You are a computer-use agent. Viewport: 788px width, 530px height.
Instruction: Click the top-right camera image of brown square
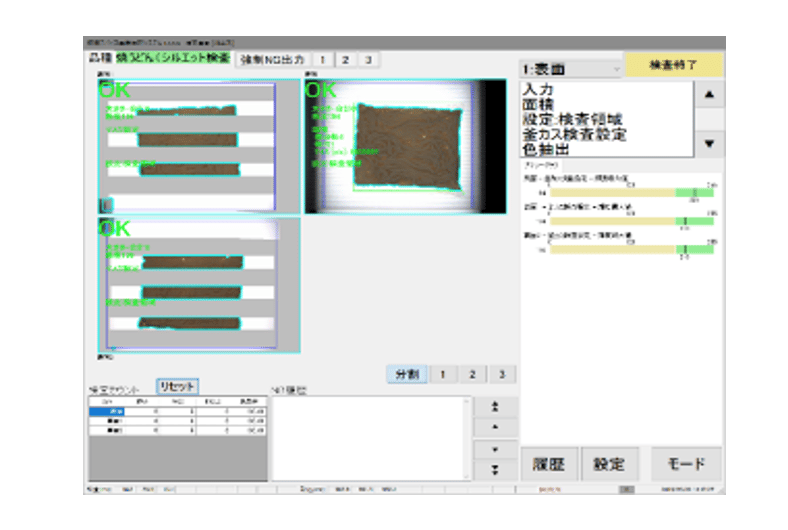406,146
